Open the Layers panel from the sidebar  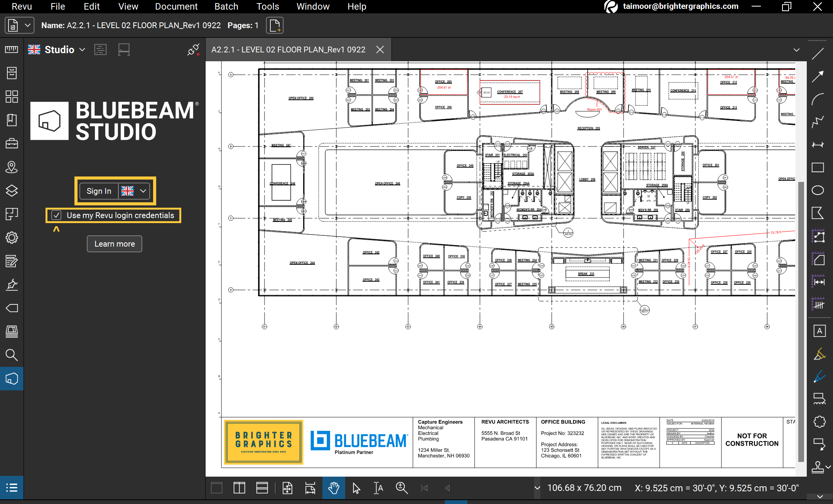point(12,190)
